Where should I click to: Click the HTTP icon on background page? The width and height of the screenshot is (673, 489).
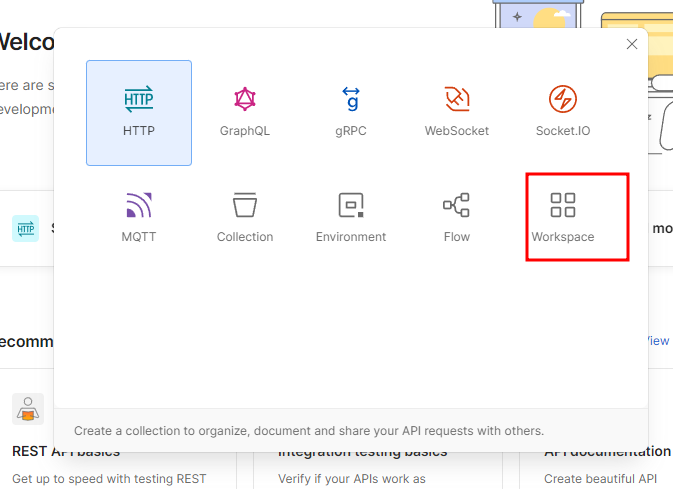[x=25, y=228]
